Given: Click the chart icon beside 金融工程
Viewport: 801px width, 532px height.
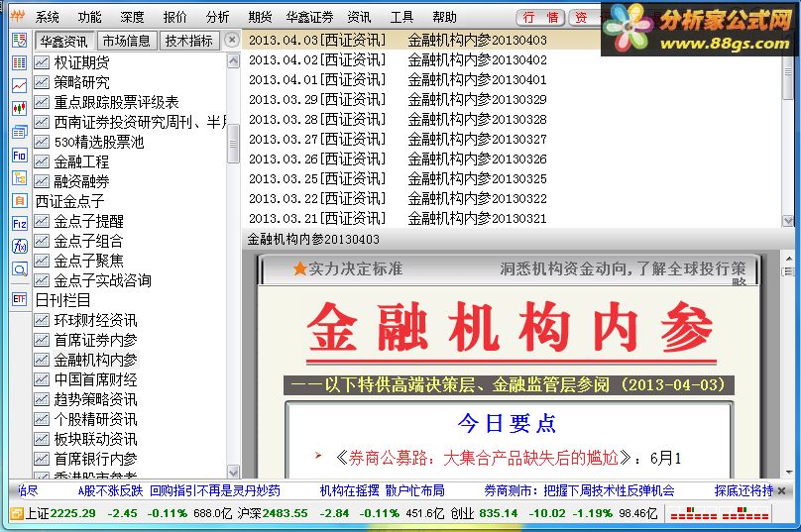Looking at the screenshot, I should coord(42,161).
